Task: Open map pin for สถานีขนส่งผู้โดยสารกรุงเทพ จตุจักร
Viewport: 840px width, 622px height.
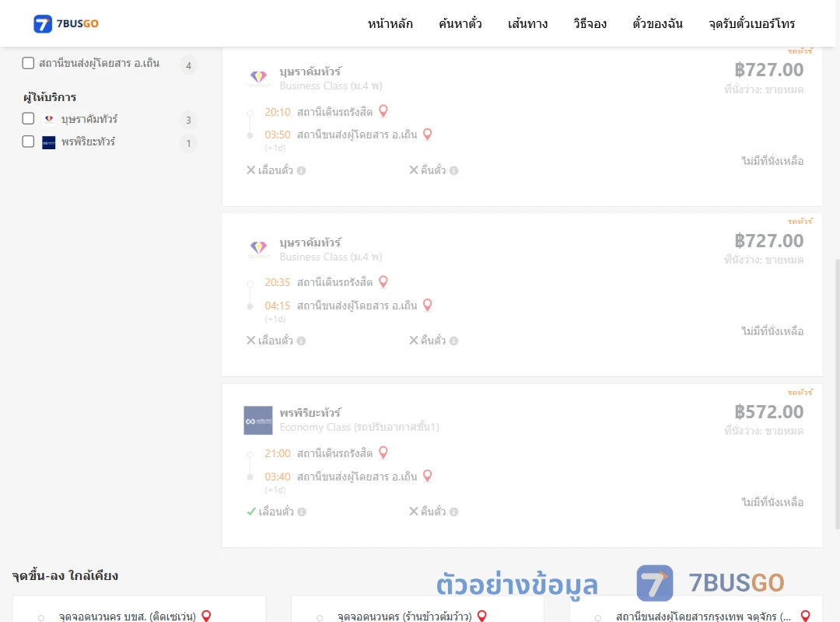Action: pos(805,616)
